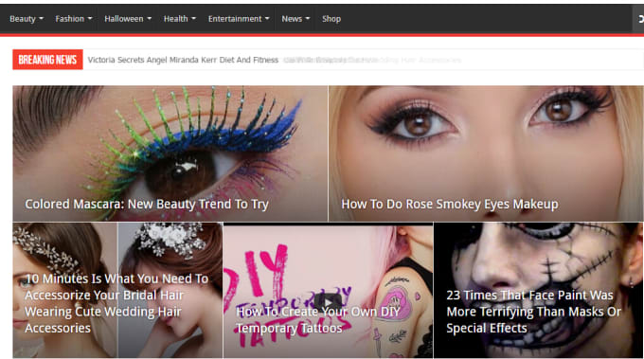Open the Entertainment dropdown
Screen dimensions: 644x359
tap(239, 19)
